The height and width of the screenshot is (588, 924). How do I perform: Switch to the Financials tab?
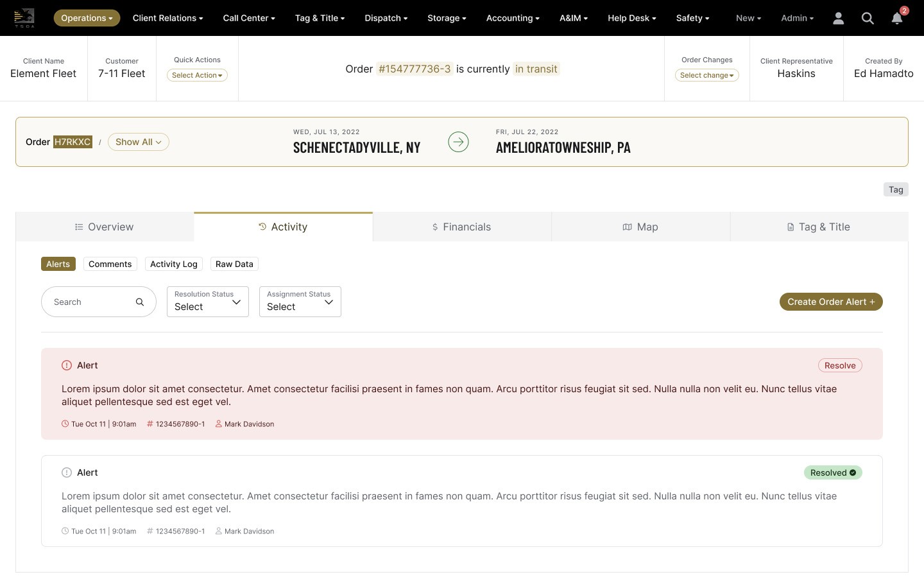click(x=462, y=227)
